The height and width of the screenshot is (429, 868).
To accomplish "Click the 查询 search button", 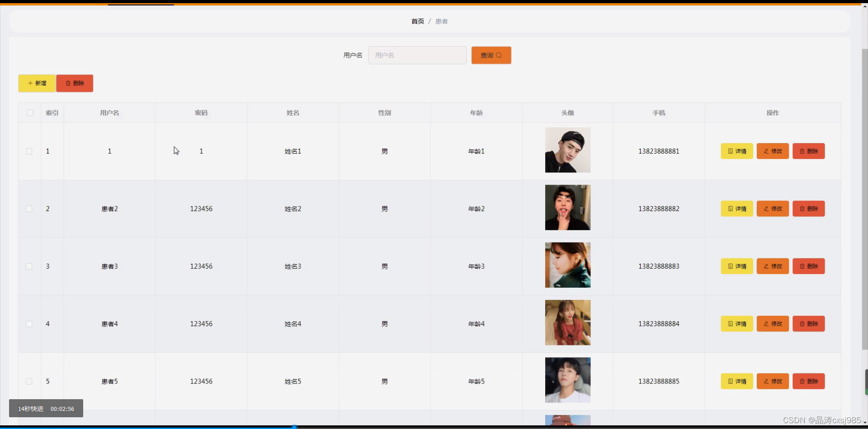I will coord(491,55).
